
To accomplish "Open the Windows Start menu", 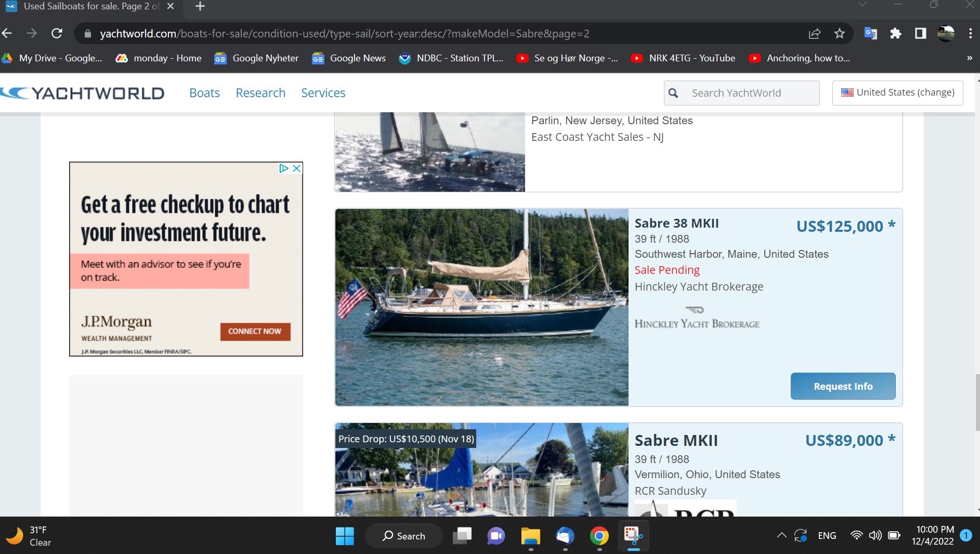I will (345, 536).
